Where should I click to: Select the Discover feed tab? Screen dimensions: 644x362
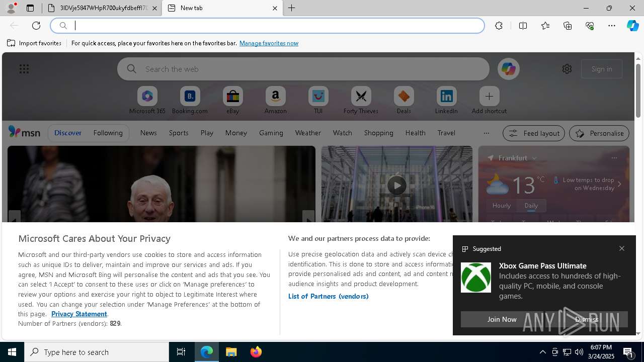tap(68, 133)
